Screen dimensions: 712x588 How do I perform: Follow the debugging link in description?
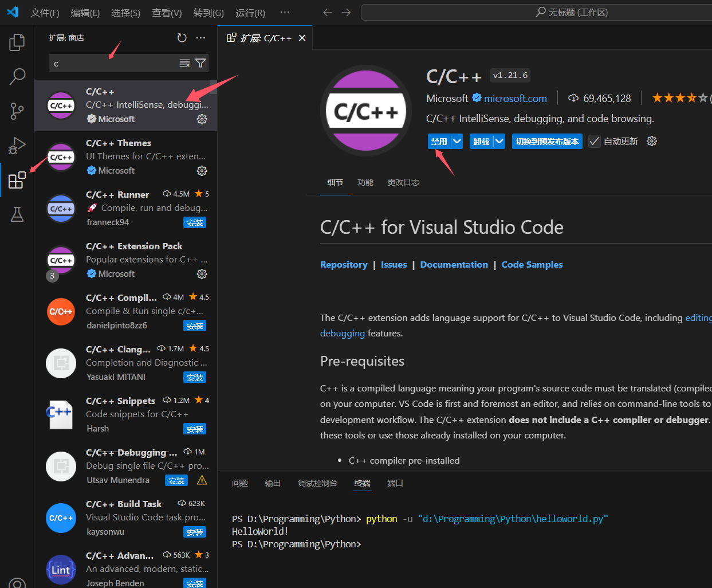(343, 333)
